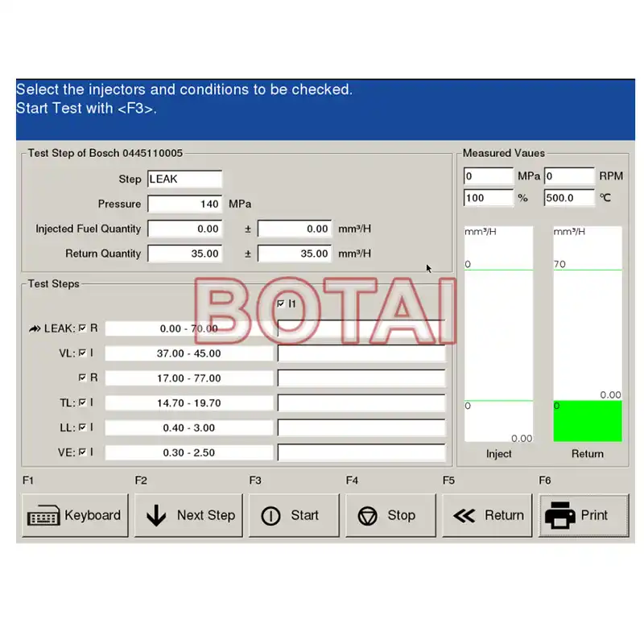Screen dimensions: 644x644
Task: Click the Return Quantity tolerance field
Action: (x=295, y=254)
